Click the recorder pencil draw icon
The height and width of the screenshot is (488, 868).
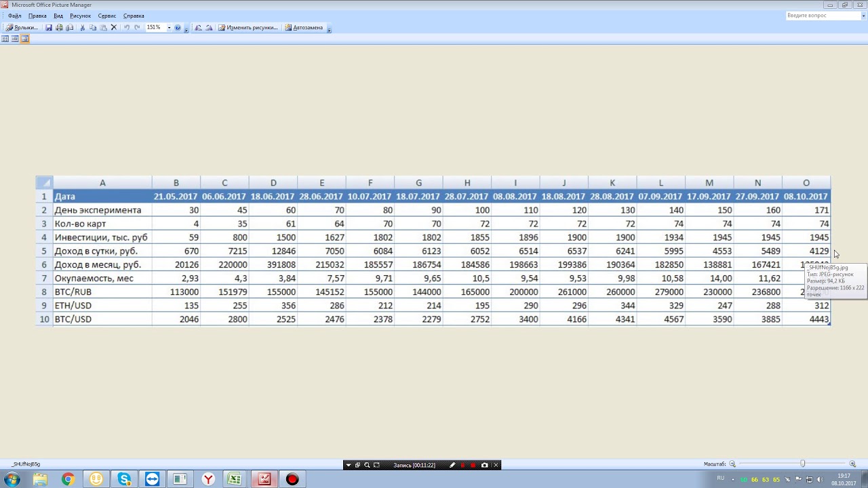point(452,465)
